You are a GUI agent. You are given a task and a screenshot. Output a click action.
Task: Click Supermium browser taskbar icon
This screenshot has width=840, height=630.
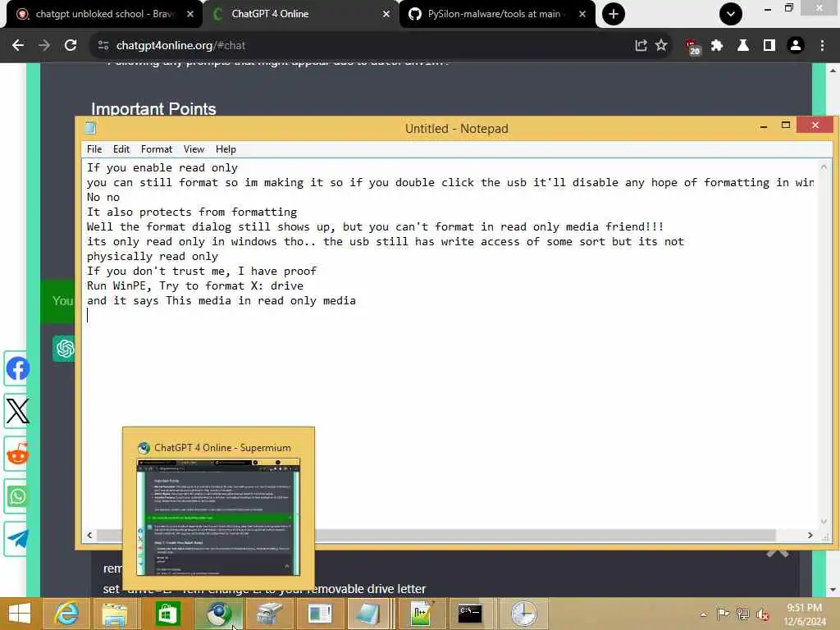[x=218, y=614]
